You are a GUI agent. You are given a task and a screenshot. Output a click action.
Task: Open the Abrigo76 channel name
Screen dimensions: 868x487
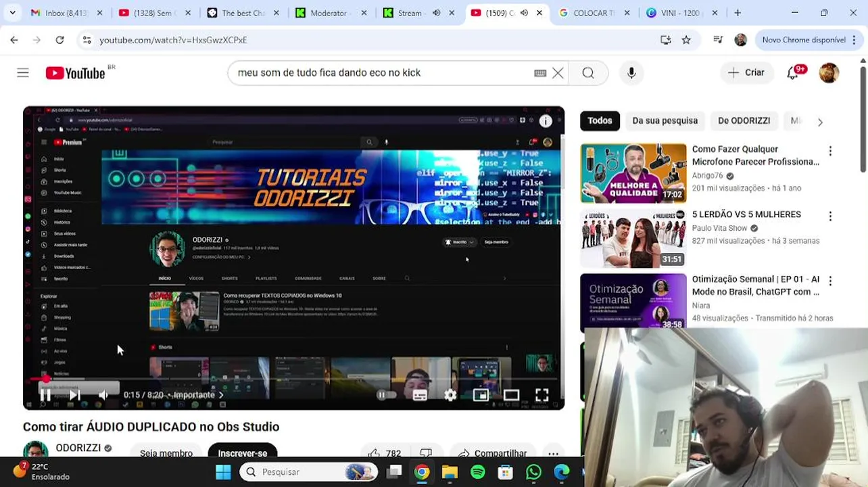point(707,175)
